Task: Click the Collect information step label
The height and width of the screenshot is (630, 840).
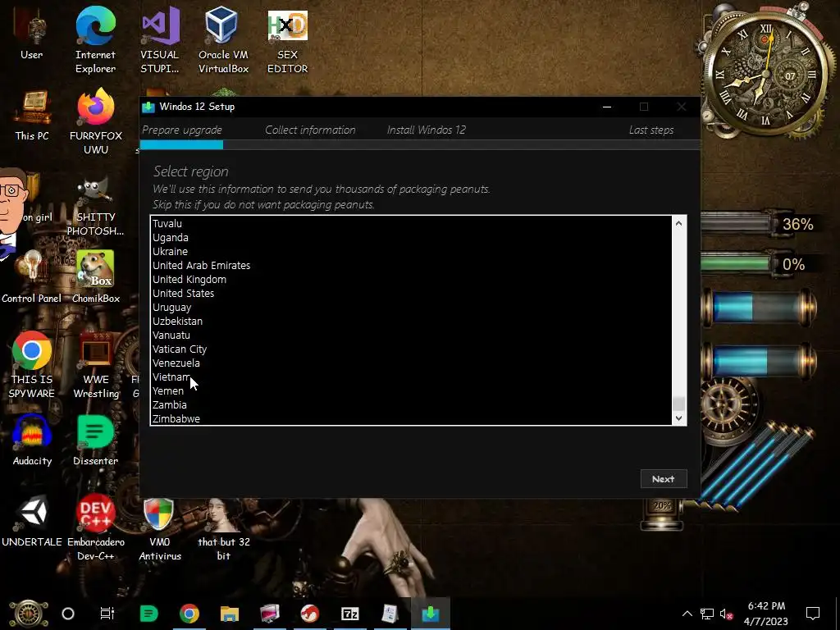Action: coord(310,130)
